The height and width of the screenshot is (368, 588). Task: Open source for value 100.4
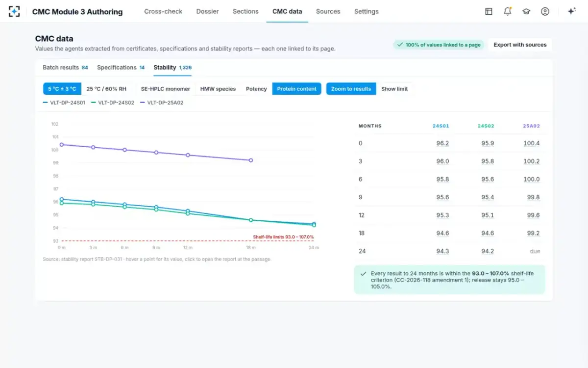tap(532, 143)
